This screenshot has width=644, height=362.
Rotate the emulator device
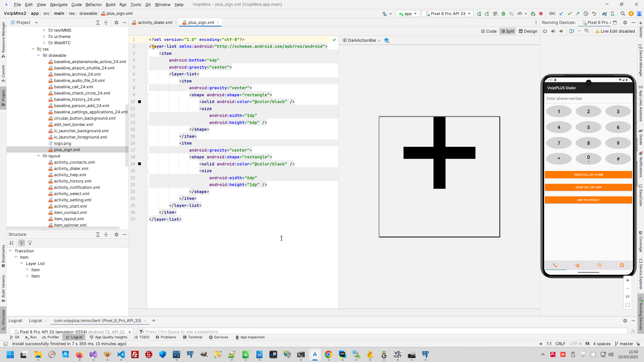572,31
